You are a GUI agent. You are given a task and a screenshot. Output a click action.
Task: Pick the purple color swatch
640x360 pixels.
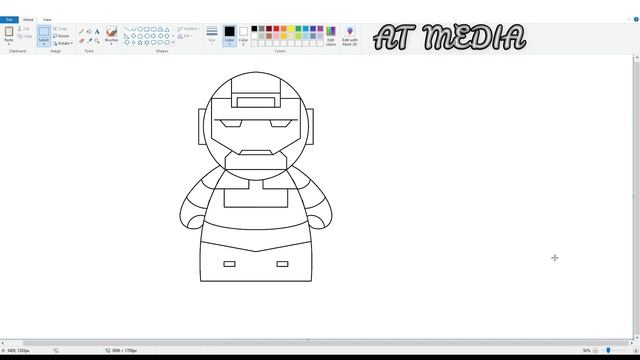point(320,29)
